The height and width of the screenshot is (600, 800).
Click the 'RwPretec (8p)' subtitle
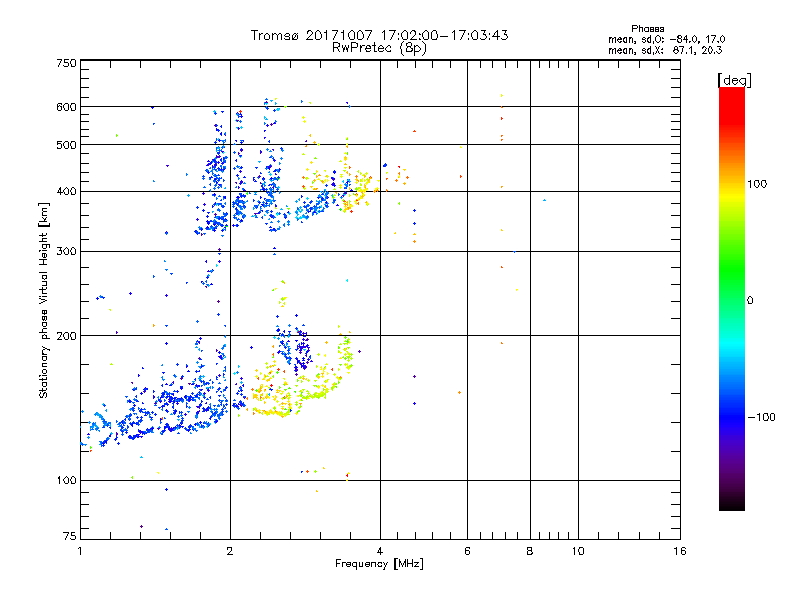[379, 48]
